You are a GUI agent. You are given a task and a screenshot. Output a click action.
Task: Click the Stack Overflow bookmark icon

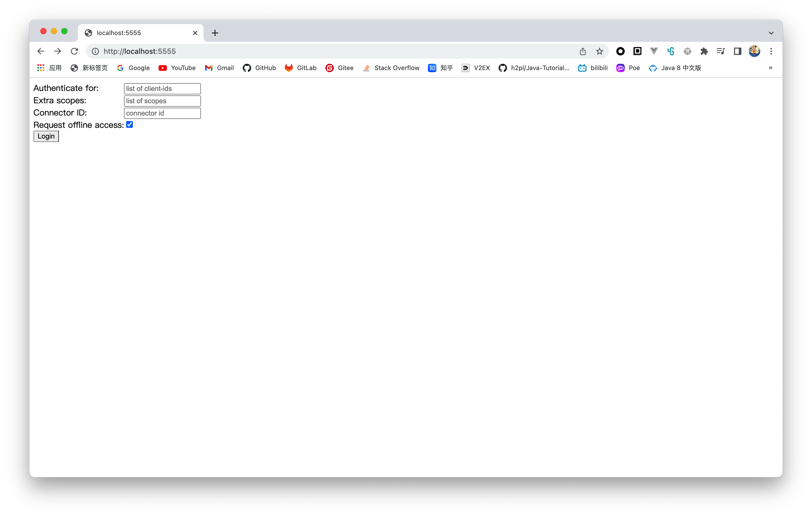pos(366,67)
